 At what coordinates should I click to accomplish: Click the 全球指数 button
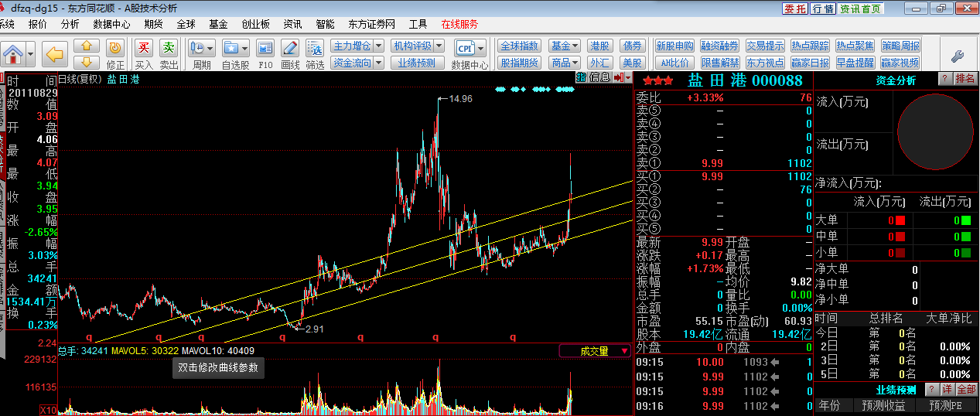[x=519, y=46]
